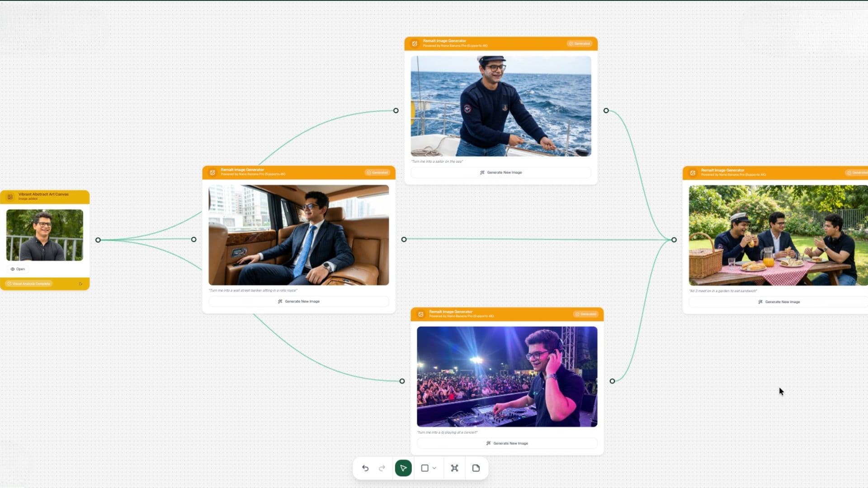The width and height of the screenshot is (868, 488).
Task: Click the run arrow on the Visual Analysis bar
Action: pyautogui.click(x=81, y=284)
